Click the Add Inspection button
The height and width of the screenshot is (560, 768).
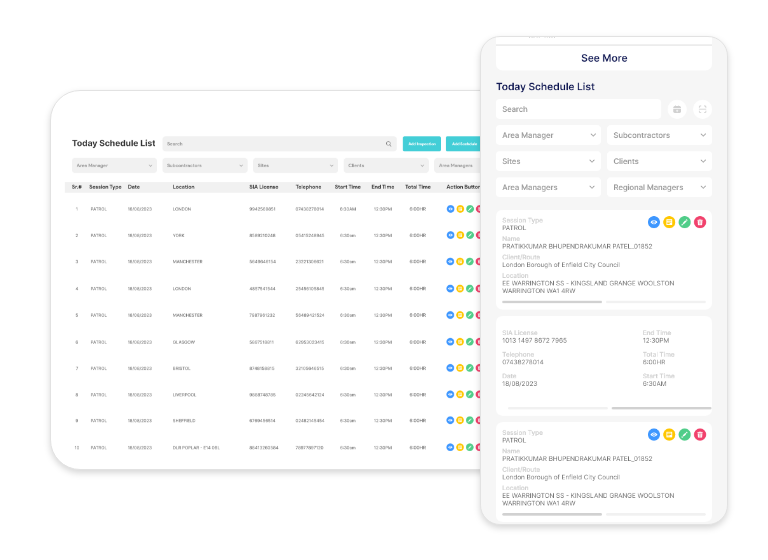pyautogui.click(x=421, y=144)
